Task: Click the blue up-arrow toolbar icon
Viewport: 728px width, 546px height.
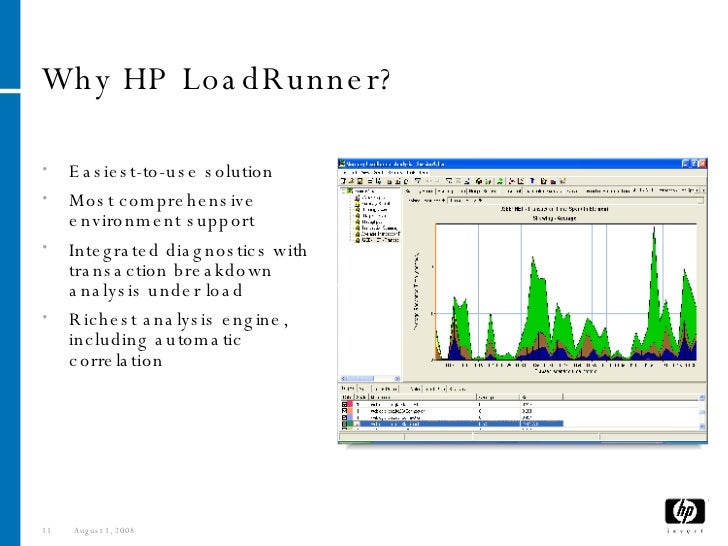Action: 532,181
